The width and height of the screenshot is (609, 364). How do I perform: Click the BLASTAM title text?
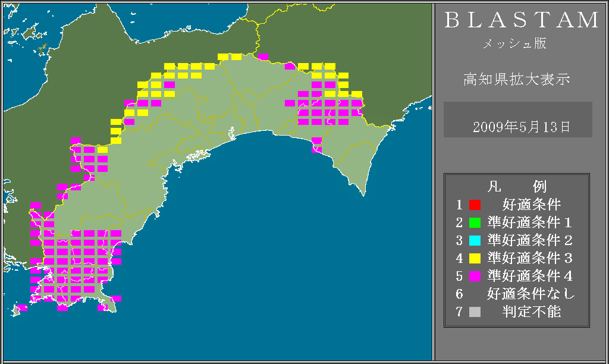click(x=522, y=20)
